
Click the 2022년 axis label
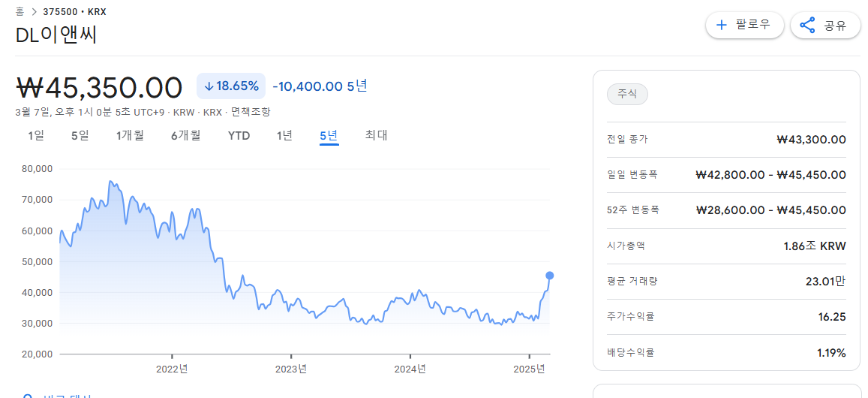tap(172, 369)
